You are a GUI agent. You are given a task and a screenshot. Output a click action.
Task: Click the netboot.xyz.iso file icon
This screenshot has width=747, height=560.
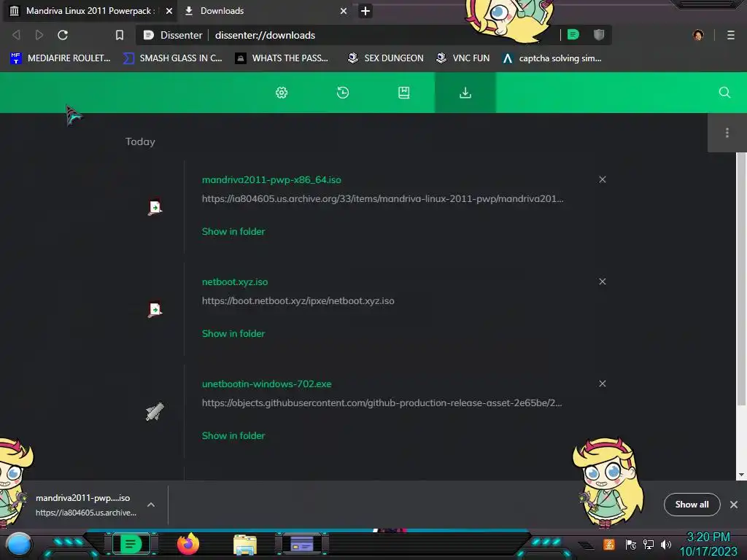pos(155,309)
